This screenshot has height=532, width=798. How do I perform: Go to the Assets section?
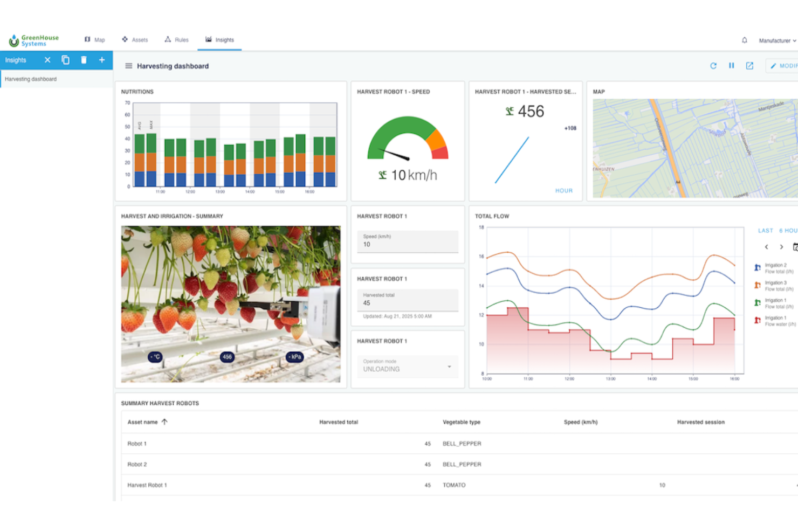(x=135, y=39)
